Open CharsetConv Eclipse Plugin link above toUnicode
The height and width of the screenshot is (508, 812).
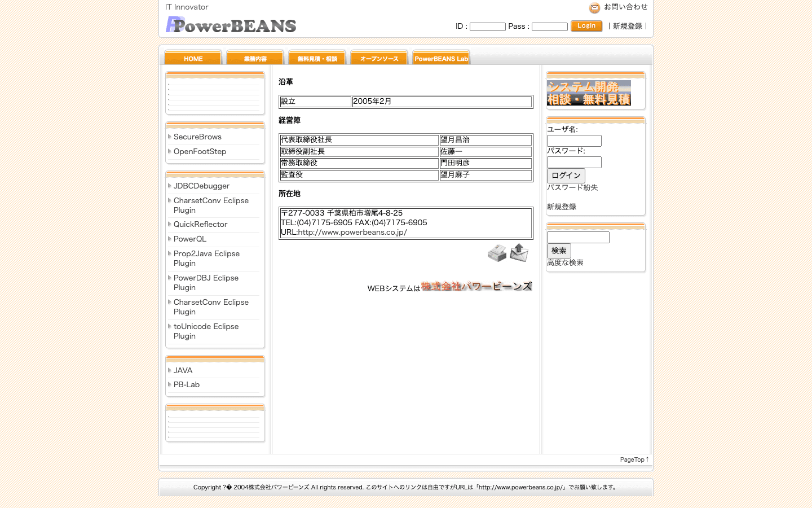211,307
